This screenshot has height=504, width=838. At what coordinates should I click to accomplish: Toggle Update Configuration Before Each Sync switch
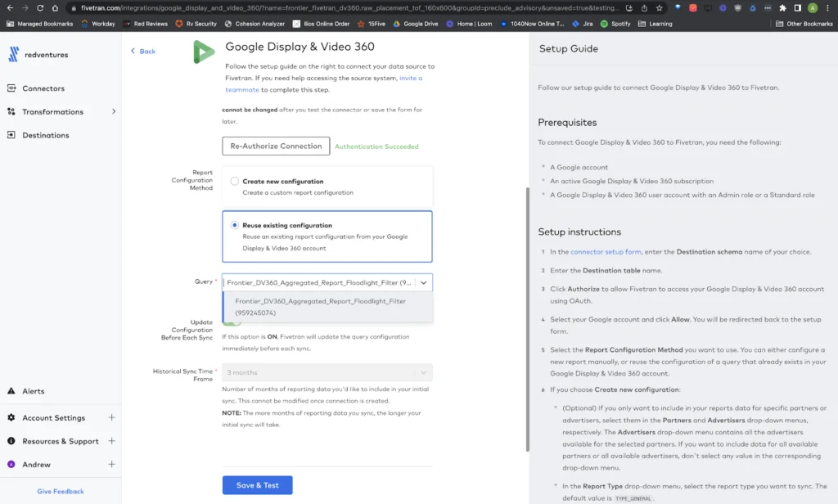[x=232, y=322]
